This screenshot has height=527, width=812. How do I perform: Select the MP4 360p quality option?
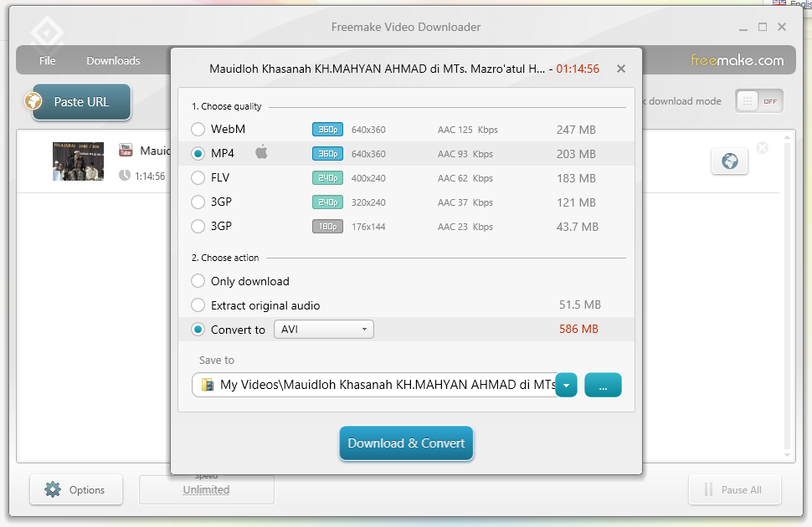[198, 153]
